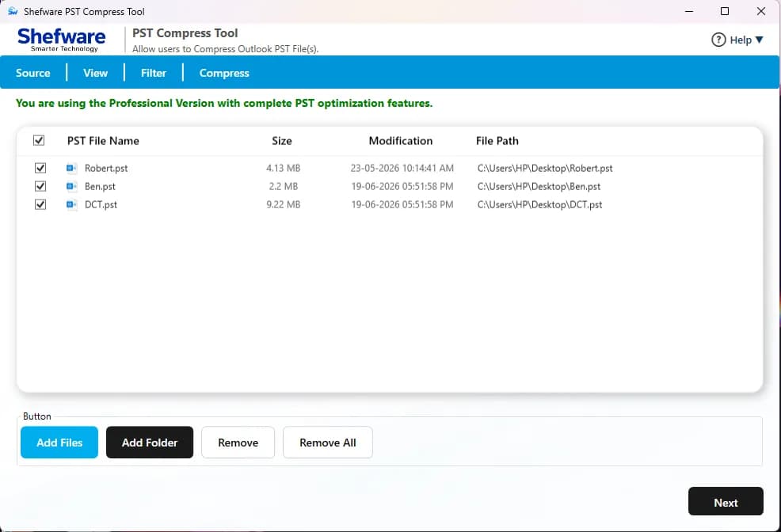Click the Outlook file icon beside Ben.pst
Viewport: 781px width, 532px height.
(x=72, y=186)
